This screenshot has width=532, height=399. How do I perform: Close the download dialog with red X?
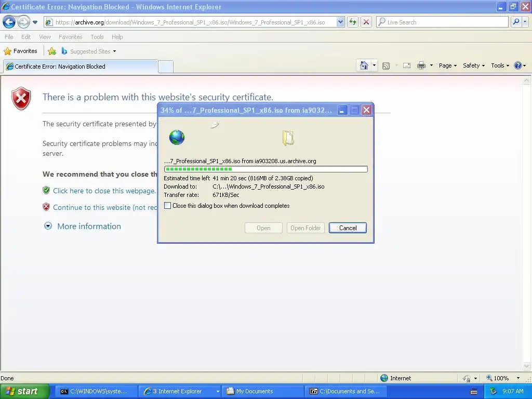366,110
